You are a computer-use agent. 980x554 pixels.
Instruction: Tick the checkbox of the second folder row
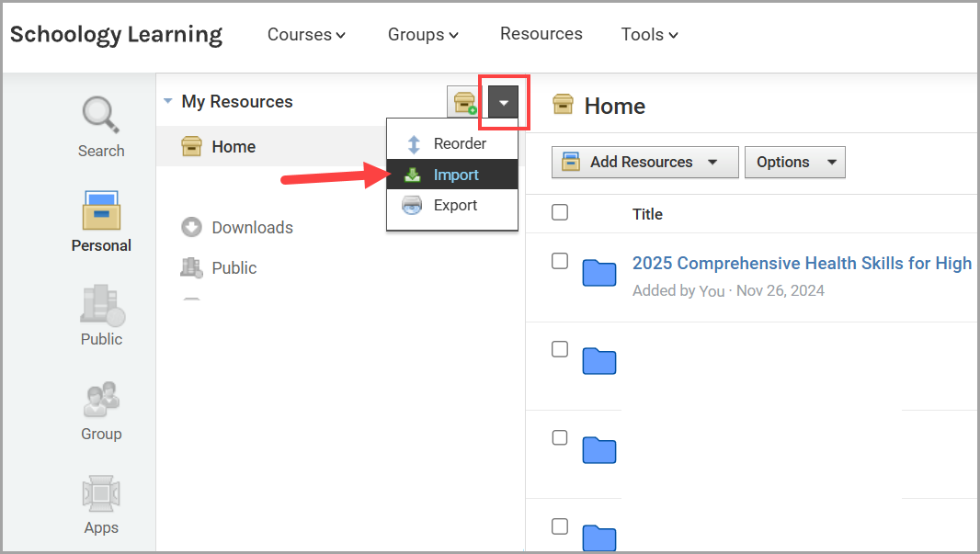[560, 349]
